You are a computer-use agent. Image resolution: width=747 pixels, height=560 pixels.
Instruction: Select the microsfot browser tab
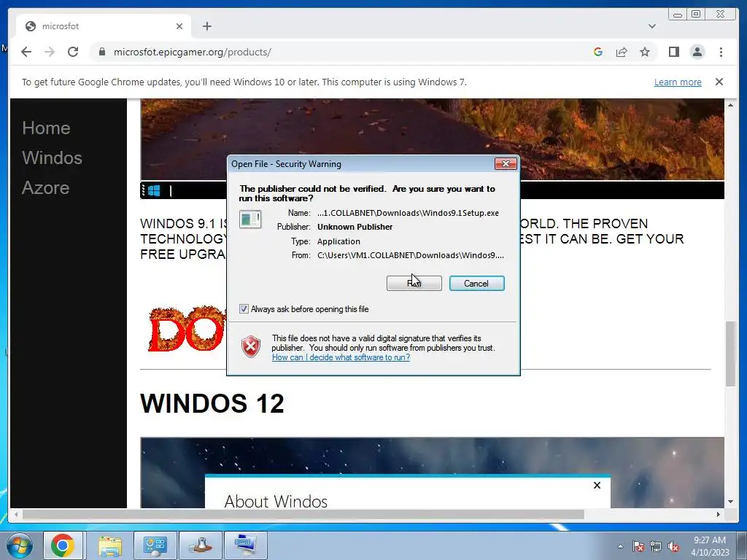tap(104, 26)
